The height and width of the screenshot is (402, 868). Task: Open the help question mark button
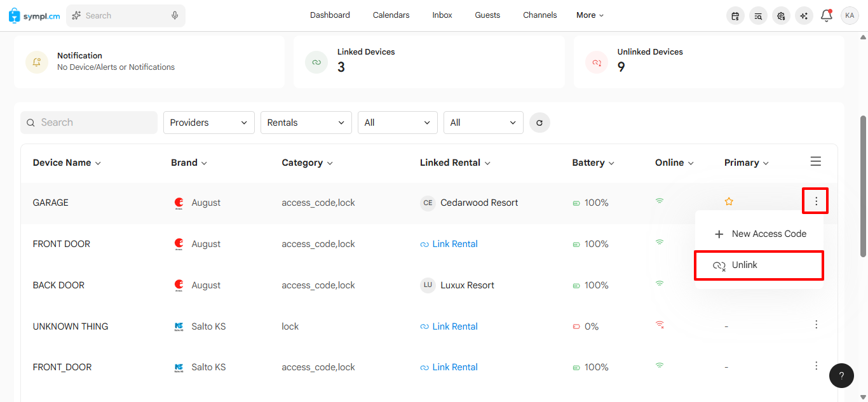tap(841, 375)
